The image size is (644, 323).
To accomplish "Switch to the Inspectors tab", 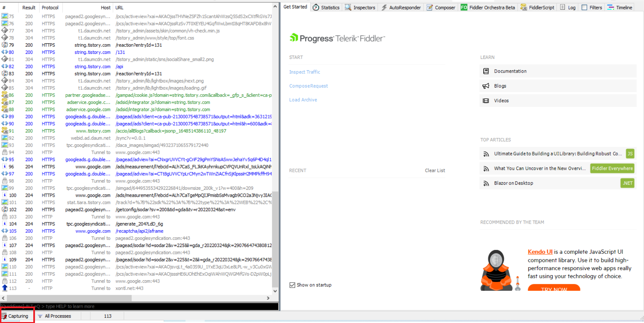I will 360,7.
